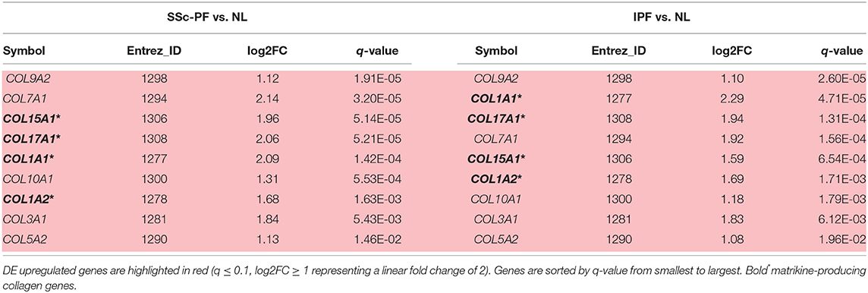Click COL17A1* in the IPF table
This screenshot has width=868, height=293.
click(x=496, y=118)
